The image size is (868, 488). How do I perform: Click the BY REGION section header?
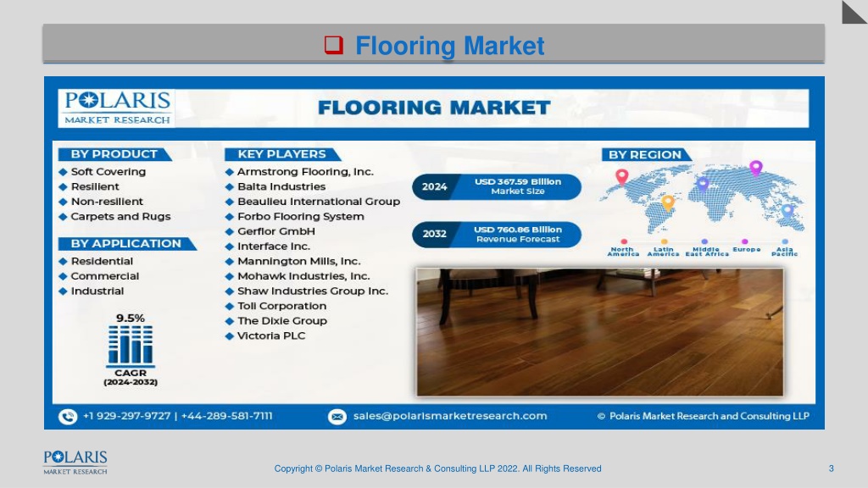click(x=646, y=155)
